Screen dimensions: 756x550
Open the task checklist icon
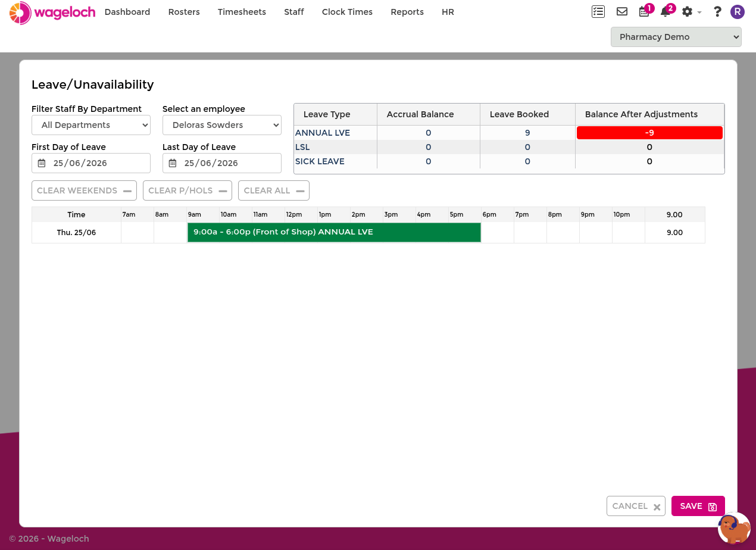click(598, 12)
